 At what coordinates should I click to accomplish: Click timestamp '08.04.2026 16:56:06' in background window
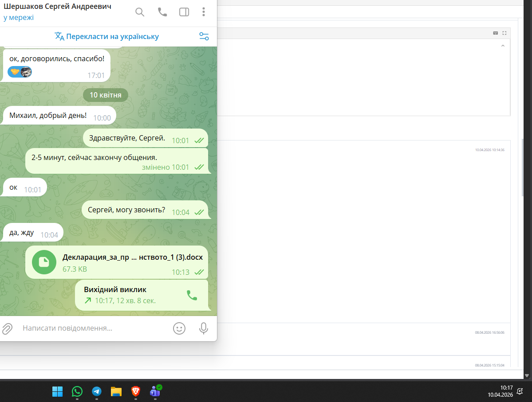pyautogui.click(x=489, y=332)
